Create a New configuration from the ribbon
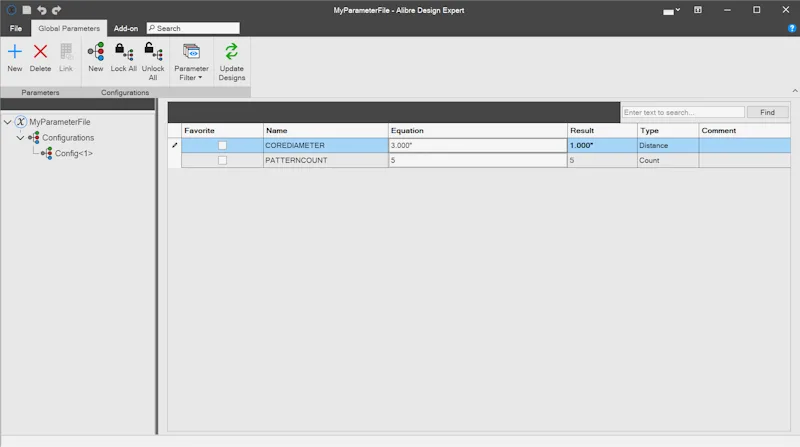This screenshot has width=800, height=447. [x=95, y=52]
